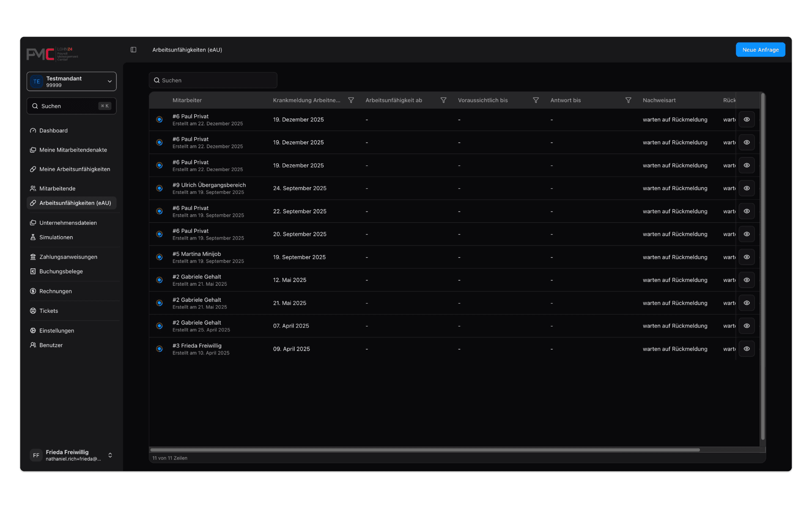The width and height of the screenshot is (812, 508).
Task: Select radio for #3 Frieda Freiwillig row
Action: click(x=159, y=349)
